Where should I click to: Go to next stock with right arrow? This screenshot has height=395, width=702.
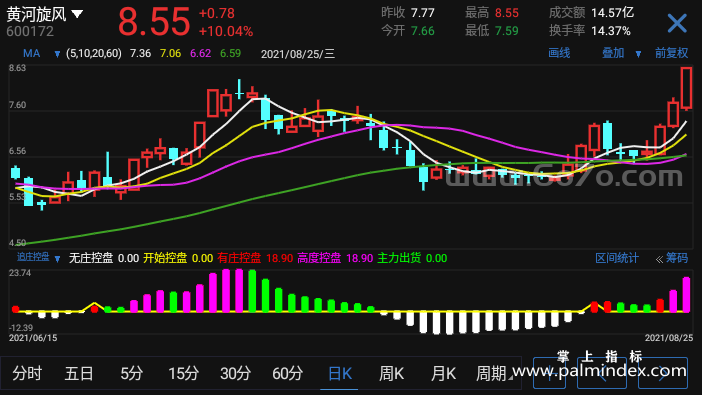[663, 373]
